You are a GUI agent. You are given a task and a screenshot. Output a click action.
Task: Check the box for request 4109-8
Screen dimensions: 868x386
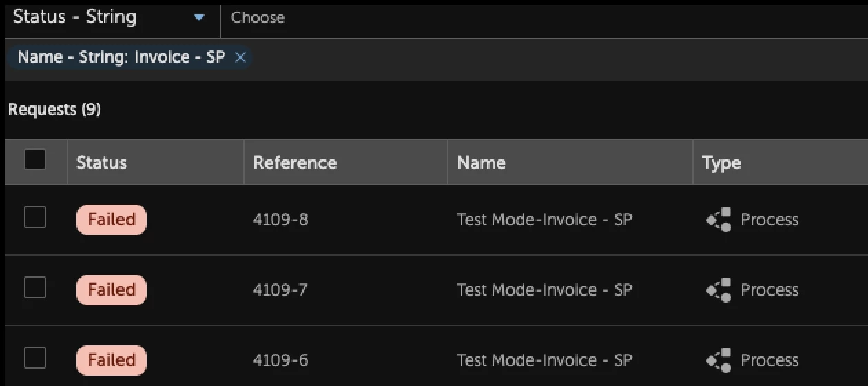click(35, 218)
